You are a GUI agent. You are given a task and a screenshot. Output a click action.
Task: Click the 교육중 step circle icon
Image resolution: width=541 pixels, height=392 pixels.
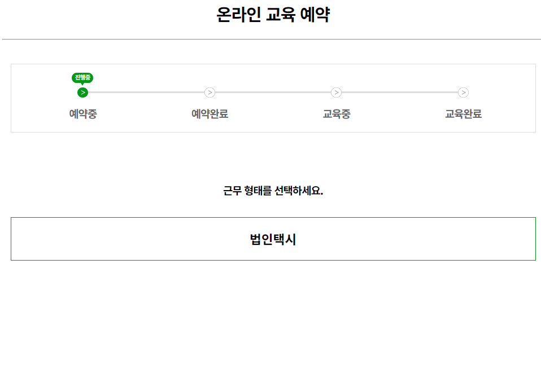pyautogui.click(x=336, y=93)
